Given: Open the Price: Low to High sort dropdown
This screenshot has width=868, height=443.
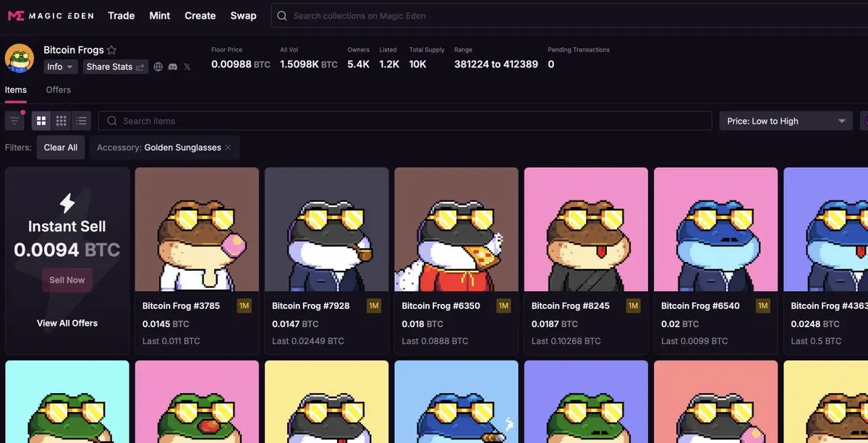Looking at the screenshot, I should pos(787,121).
